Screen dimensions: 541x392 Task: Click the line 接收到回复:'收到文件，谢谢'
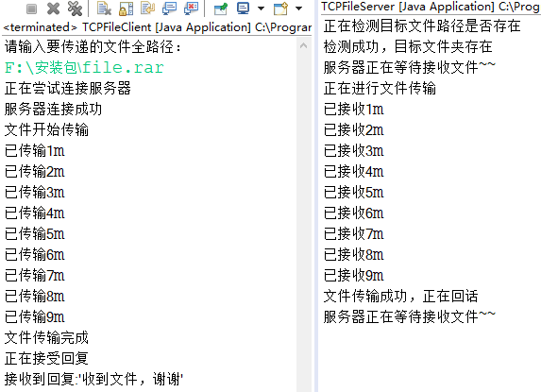[93, 379]
